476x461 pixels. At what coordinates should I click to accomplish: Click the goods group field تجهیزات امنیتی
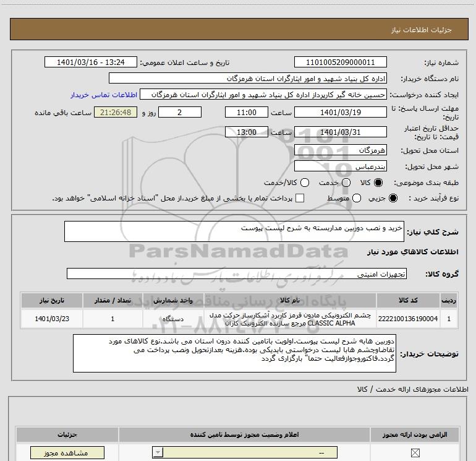click(237, 274)
